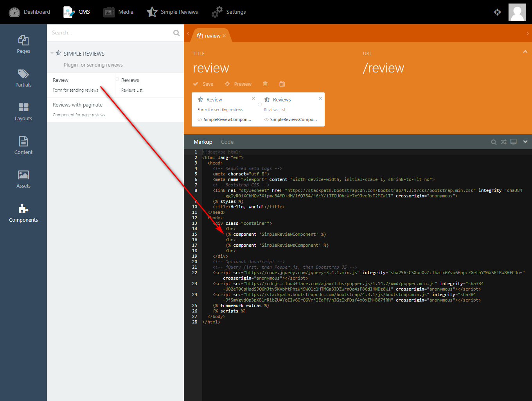This screenshot has height=401, width=532.
Task: Open the Settings section
Action: pyautogui.click(x=229, y=12)
